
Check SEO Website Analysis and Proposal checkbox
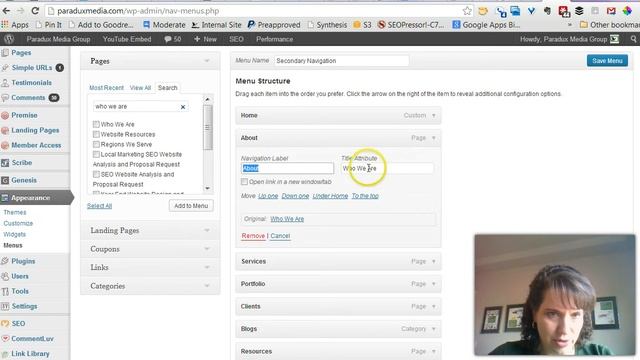point(96,174)
